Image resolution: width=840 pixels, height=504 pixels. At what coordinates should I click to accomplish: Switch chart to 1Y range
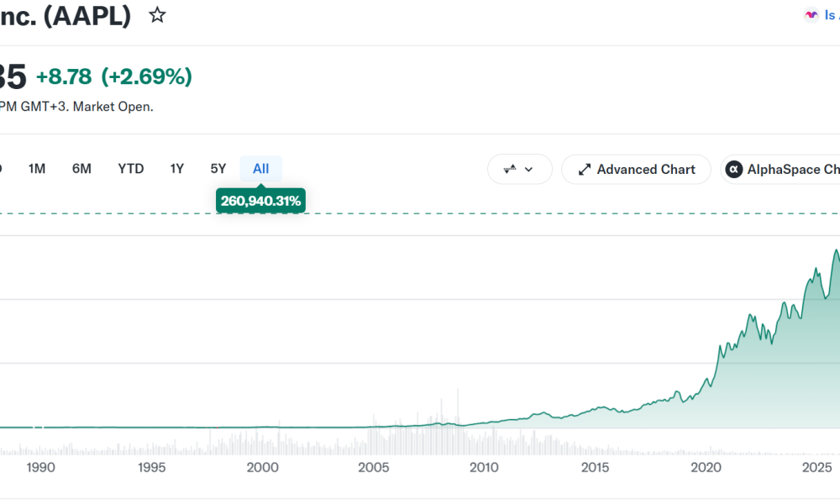(176, 169)
